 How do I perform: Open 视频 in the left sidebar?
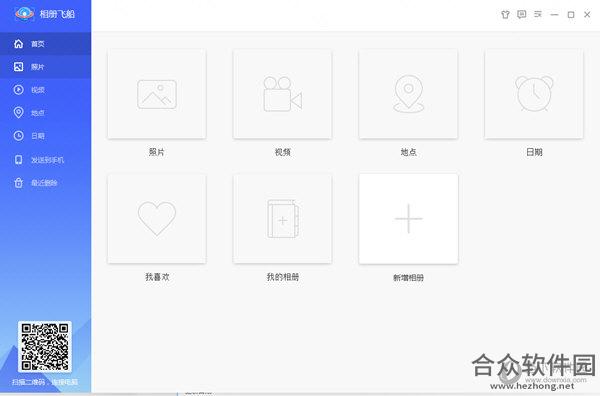pos(45,90)
